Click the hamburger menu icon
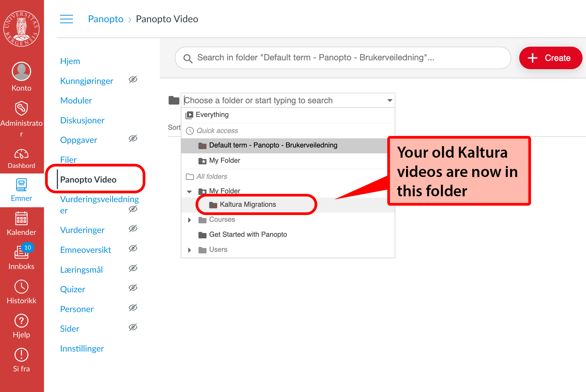The height and width of the screenshot is (392, 586). [67, 19]
